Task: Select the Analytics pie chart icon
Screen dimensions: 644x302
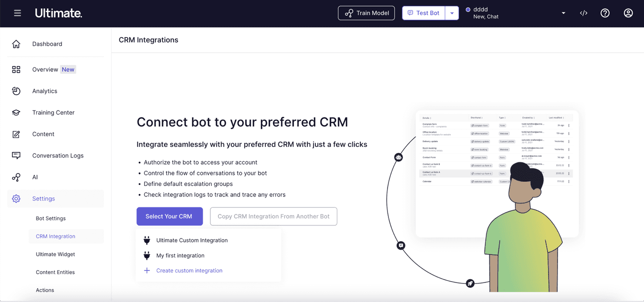Action: click(16, 91)
